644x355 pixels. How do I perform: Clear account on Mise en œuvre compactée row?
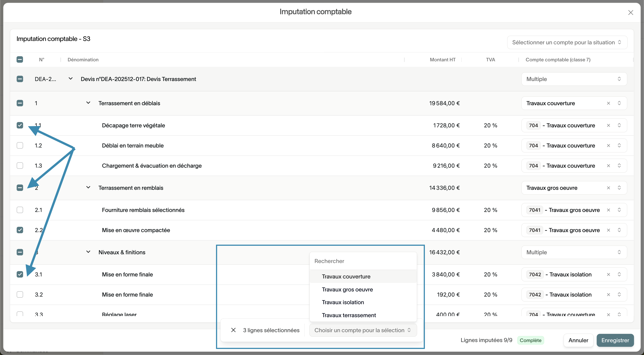tap(608, 230)
